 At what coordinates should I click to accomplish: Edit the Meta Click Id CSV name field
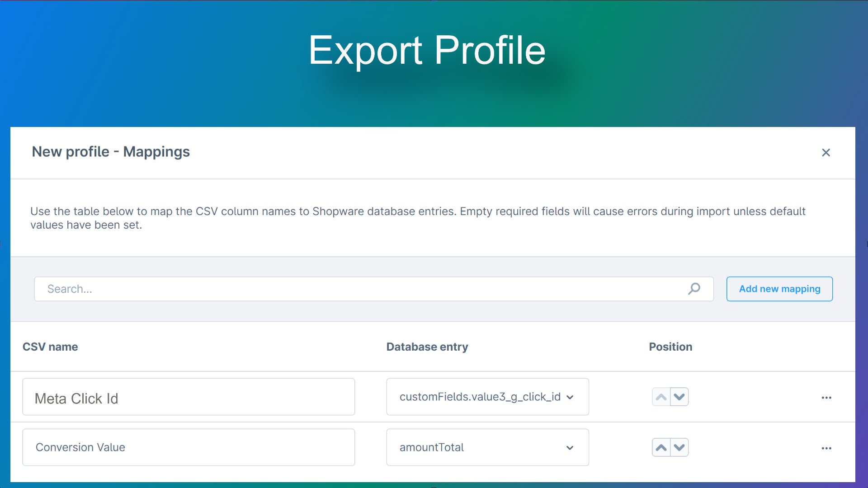click(x=189, y=397)
